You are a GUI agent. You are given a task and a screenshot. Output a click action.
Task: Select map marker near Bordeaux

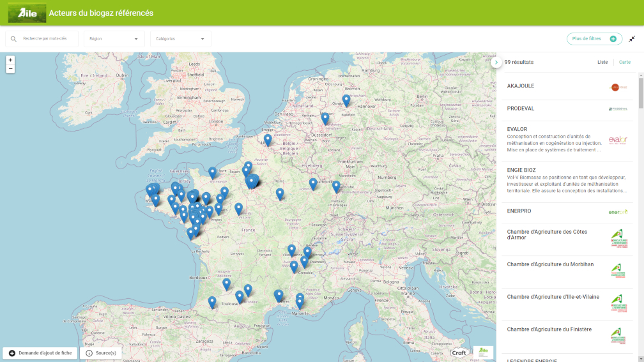[x=226, y=284]
